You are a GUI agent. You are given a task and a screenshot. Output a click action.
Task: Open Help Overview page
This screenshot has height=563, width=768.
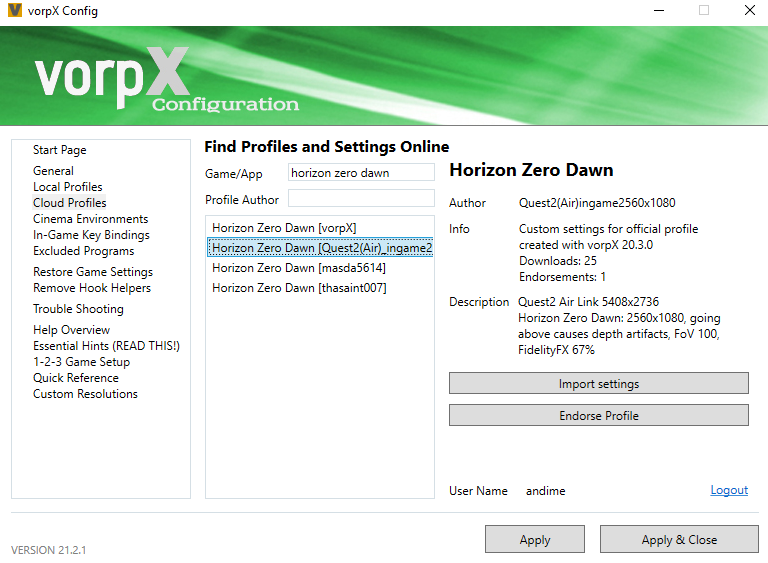coord(72,330)
